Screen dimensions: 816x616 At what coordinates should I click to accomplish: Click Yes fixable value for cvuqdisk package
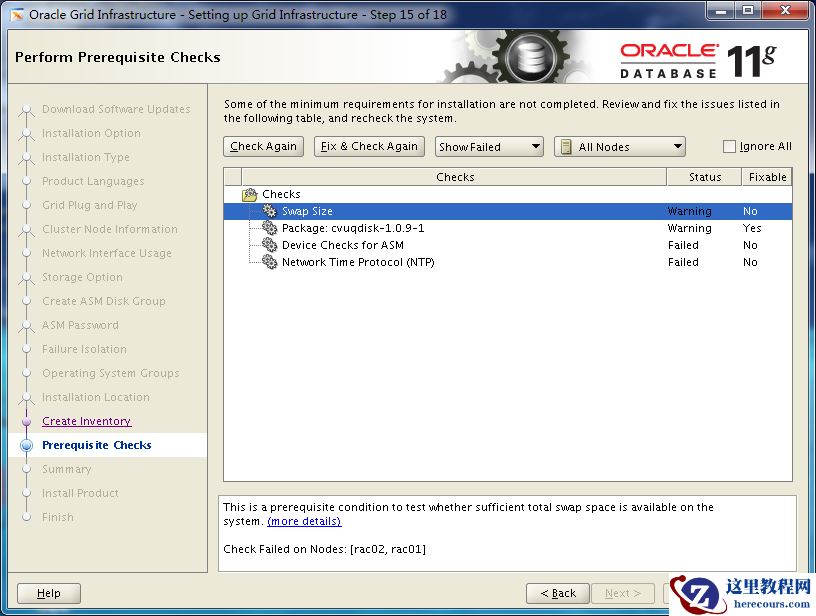[752, 228]
